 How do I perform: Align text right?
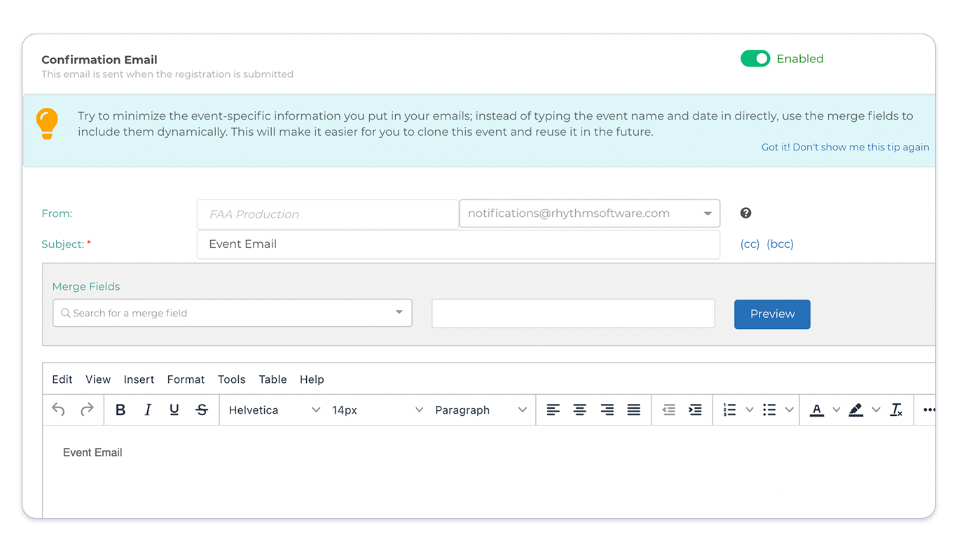click(607, 410)
